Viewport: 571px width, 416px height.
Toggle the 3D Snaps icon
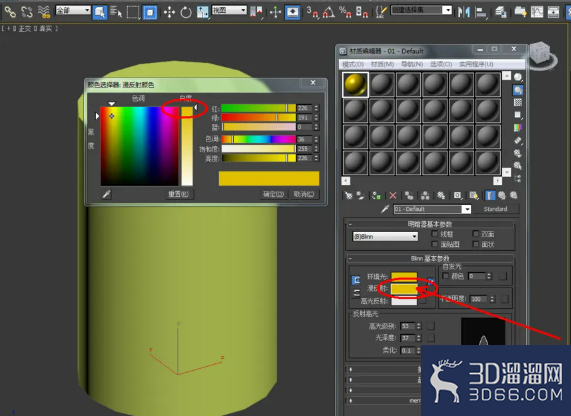click(312, 12)
